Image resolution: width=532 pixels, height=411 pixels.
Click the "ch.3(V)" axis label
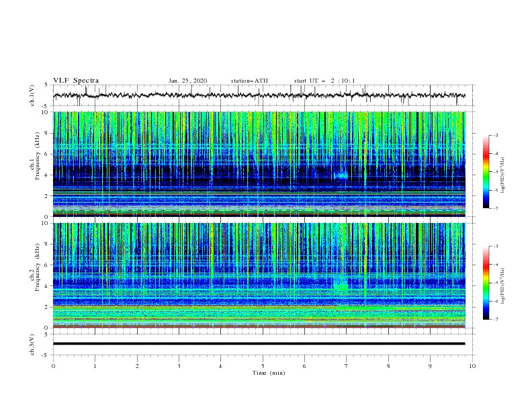click(32, 345)
